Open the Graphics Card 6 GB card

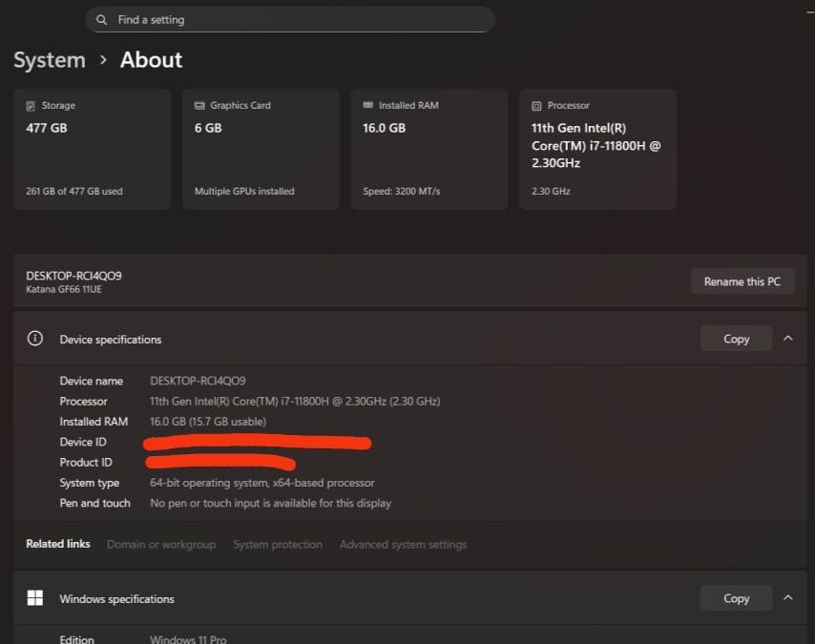coord(261,149)
